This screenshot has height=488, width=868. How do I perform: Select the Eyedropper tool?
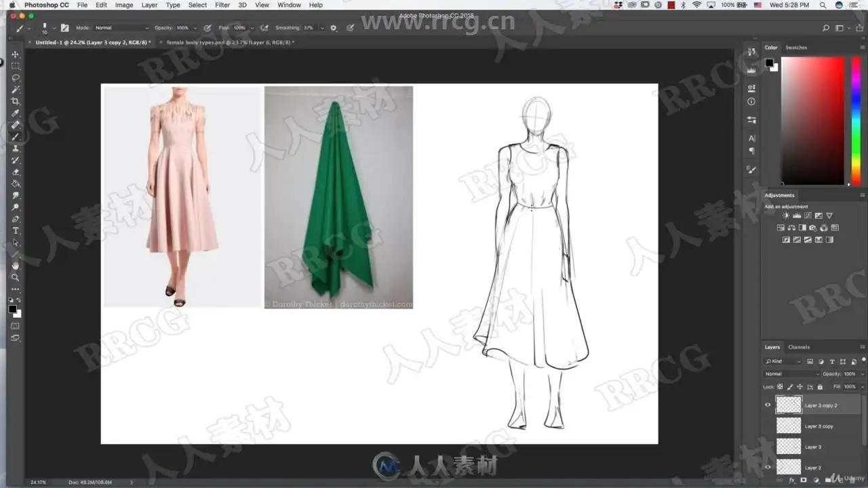coord(15,113)
